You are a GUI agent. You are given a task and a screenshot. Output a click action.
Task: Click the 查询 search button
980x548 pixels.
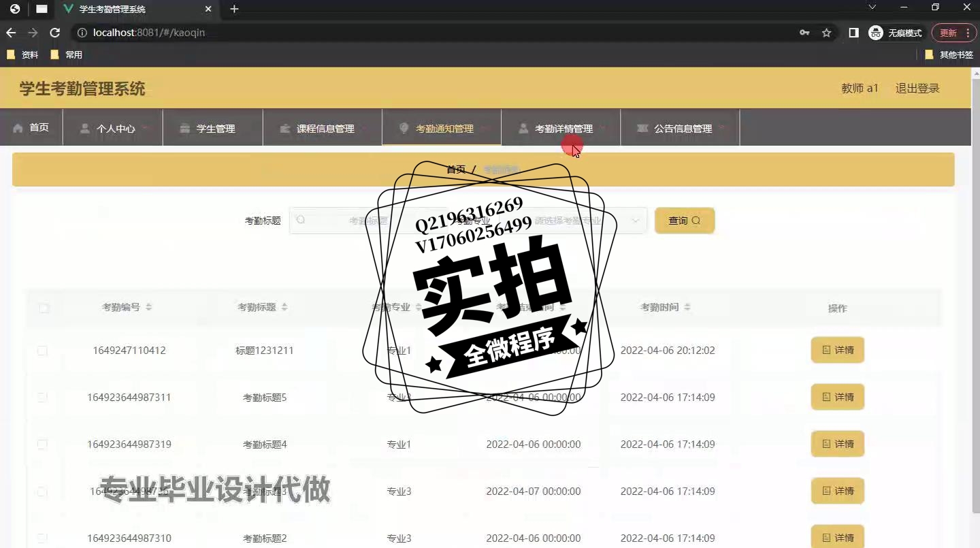(x=685, y=221)
